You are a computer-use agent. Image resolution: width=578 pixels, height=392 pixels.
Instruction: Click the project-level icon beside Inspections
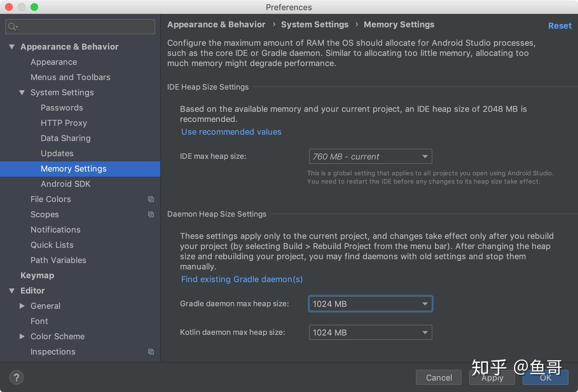[x=151, y=352]
